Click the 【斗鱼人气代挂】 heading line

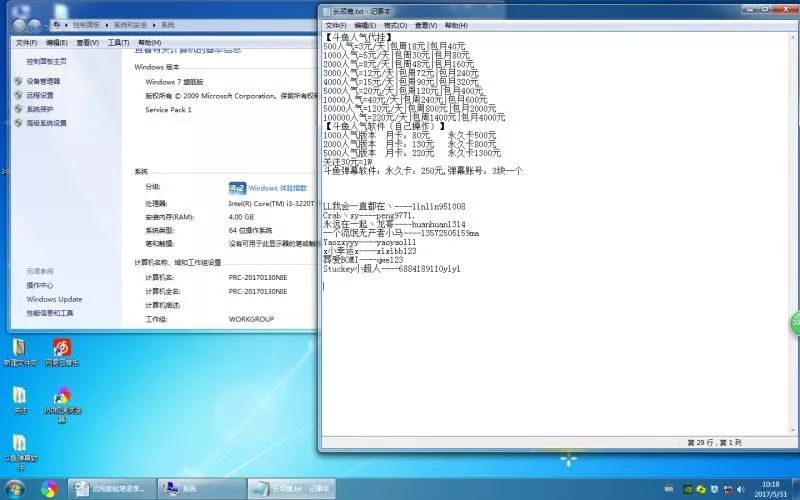tap(359, 37)
